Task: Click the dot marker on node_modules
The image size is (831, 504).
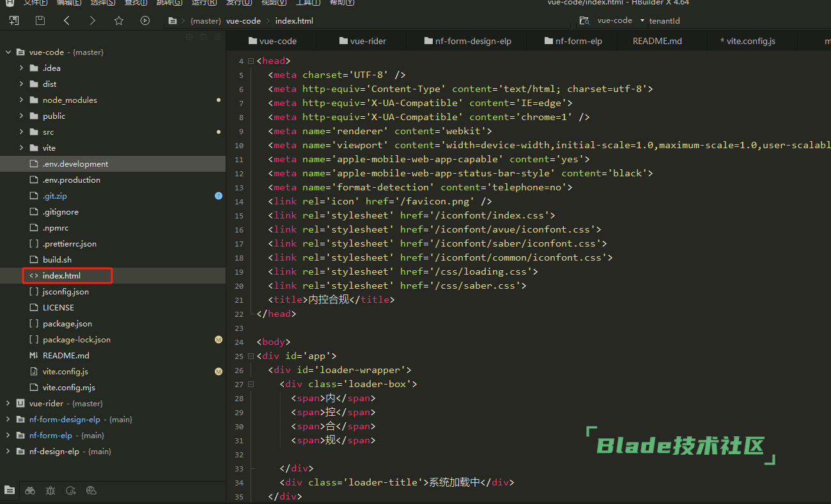Action: point(219,100)
